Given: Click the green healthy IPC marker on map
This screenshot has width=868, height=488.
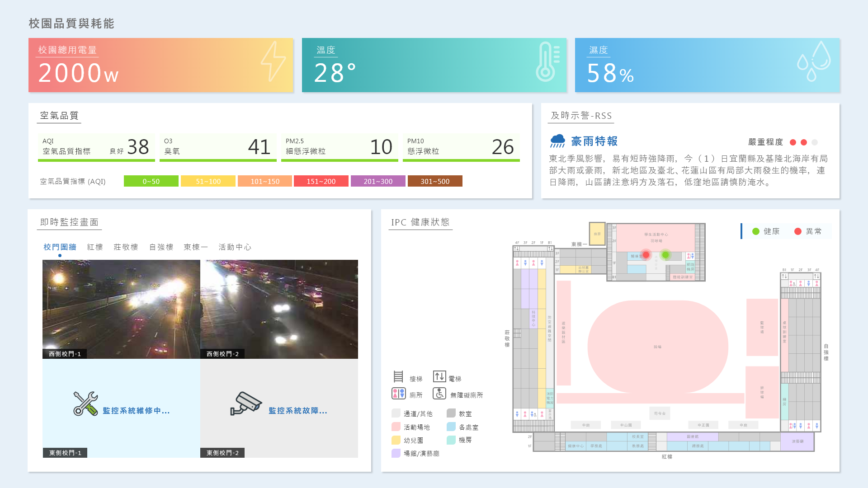Looking at the screenshot, I should coord(665,255).
